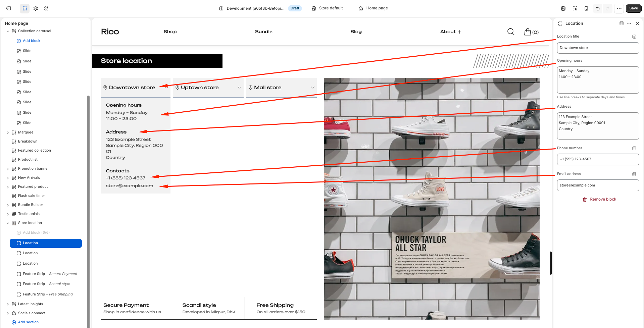The image size is (644, 328).
Task: Expand the Latest insights section
Action: coord(8,304)
